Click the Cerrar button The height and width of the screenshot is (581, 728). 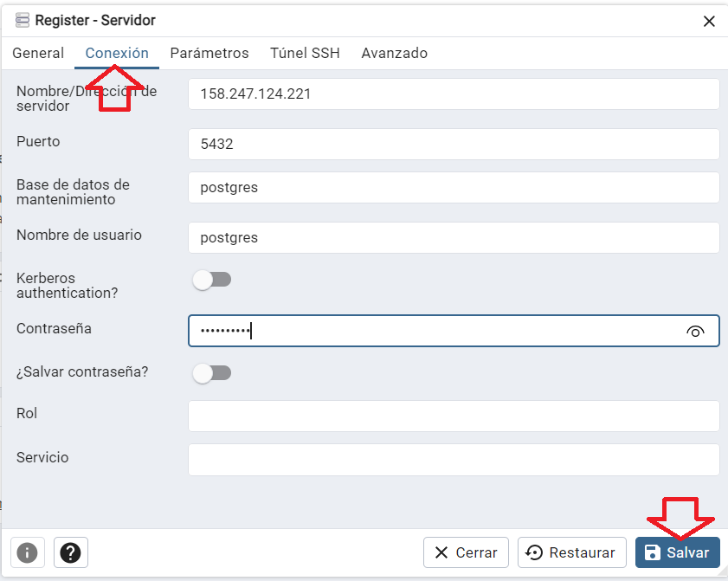pyautogui.click(x=466, y=552)
